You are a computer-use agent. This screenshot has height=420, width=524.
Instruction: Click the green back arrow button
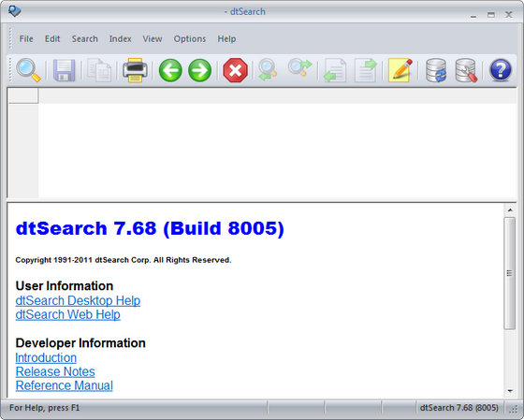coord(170,70)
